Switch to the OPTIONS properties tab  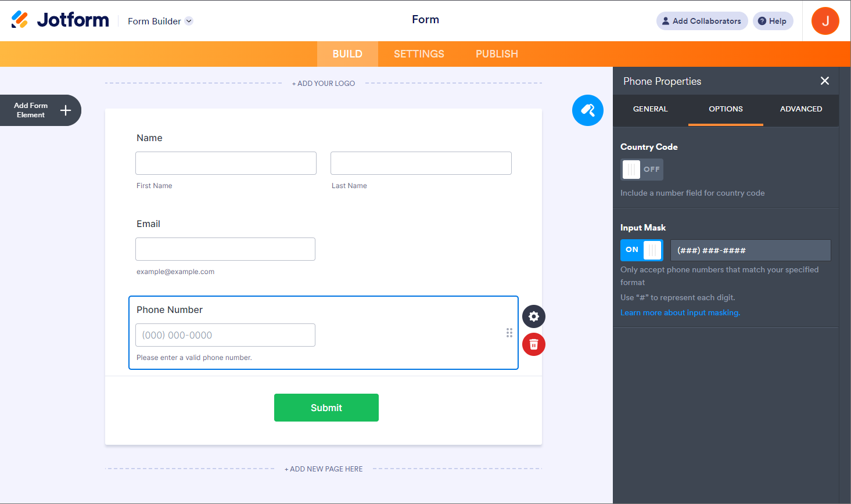tap(726, 109)
